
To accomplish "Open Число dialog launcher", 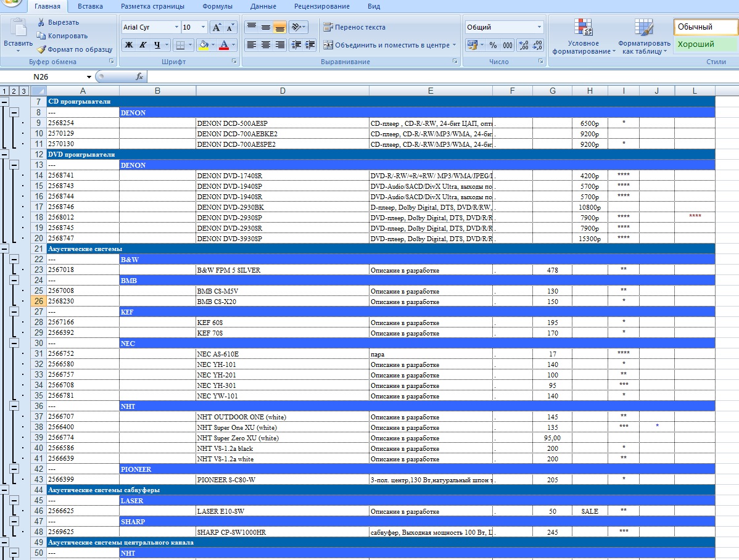I will (x=540, y=61).
